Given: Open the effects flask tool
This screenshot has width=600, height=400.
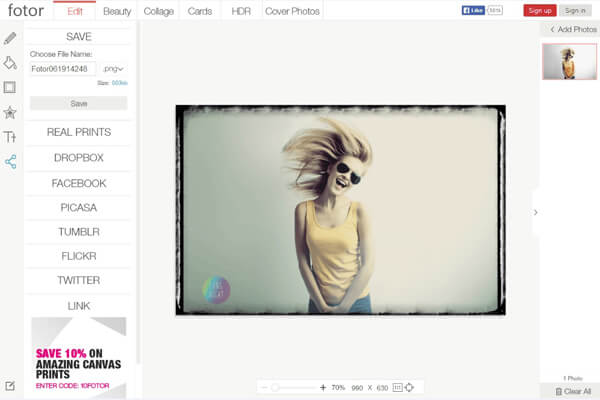Looking at the screenshot, I should coord(10,62).
